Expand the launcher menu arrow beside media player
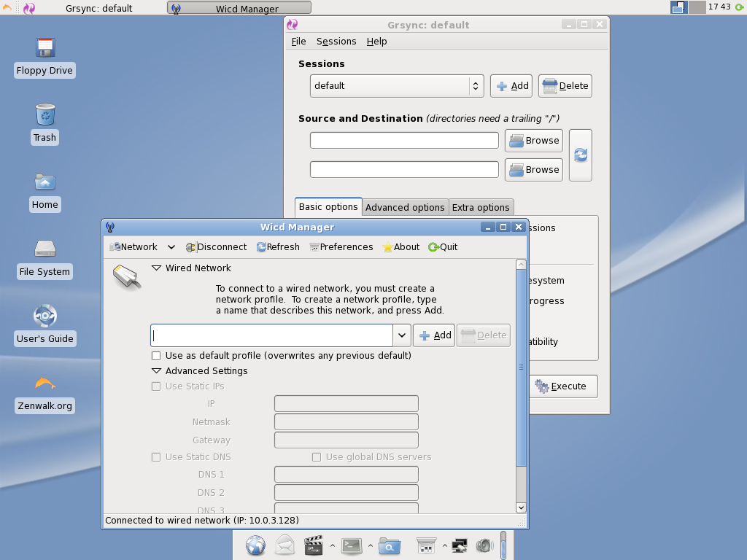The width and height of the screenshot is (747, 560). [x=333, y=545]
